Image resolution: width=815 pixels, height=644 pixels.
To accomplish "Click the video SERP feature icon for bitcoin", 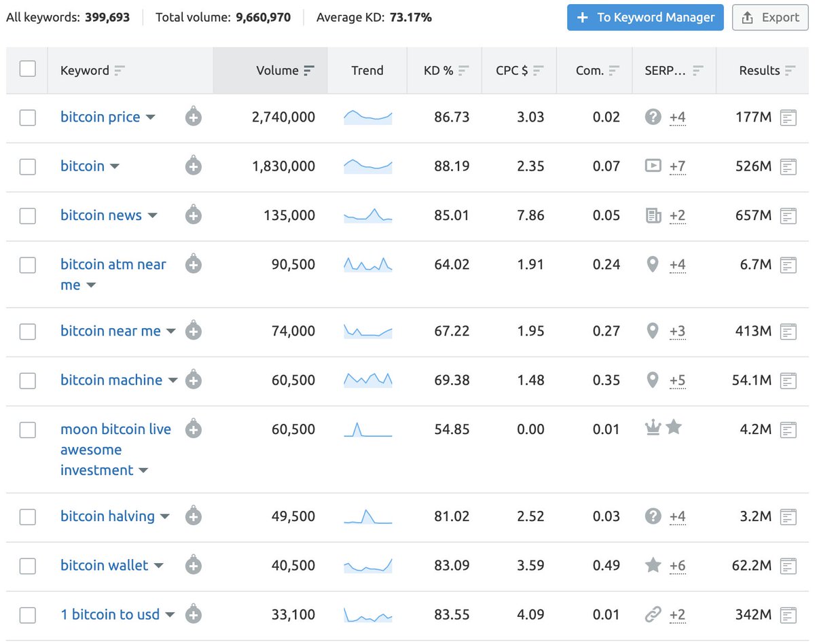I will point(653,166).
